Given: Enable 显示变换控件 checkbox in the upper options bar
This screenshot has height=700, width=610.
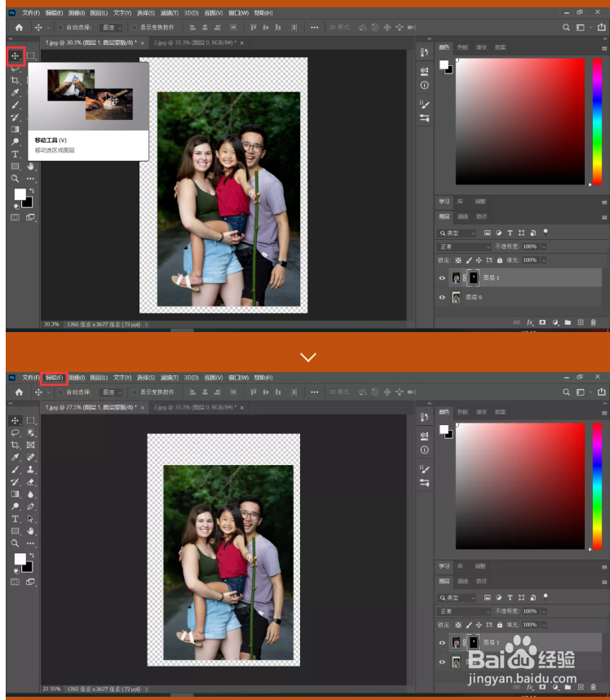Looking at the screenshot, I should tap(134, 28).
